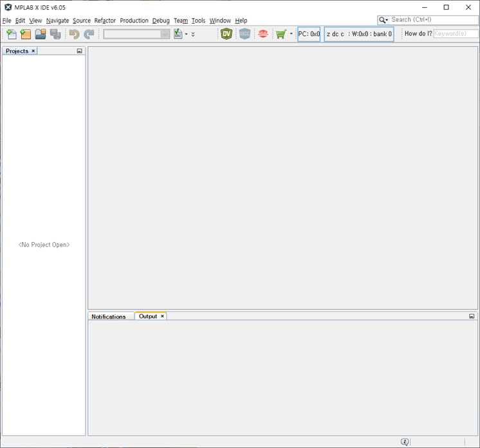
Task: Open the Navigate menu
Action: point(57,21)
